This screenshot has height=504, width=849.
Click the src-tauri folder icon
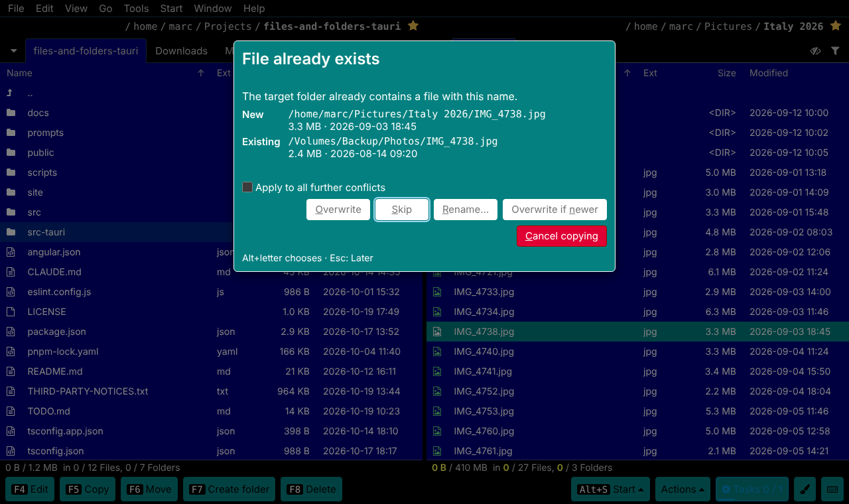11,232
